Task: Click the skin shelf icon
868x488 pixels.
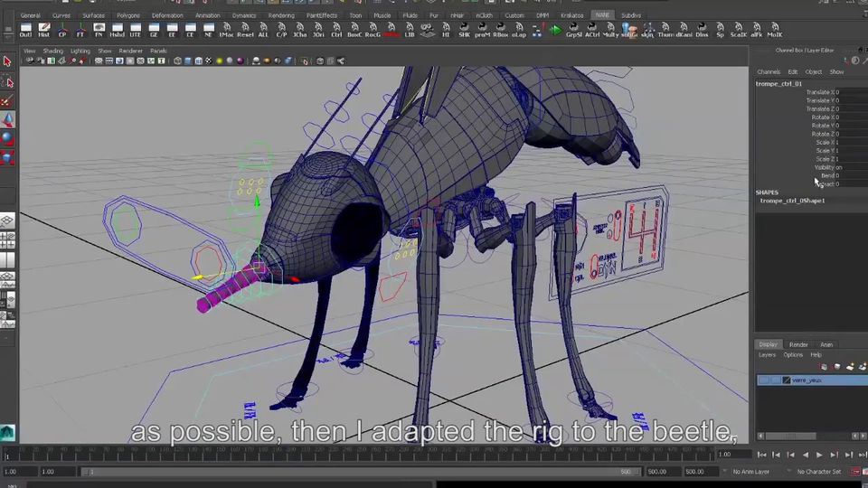Action: tap(647, 30)
